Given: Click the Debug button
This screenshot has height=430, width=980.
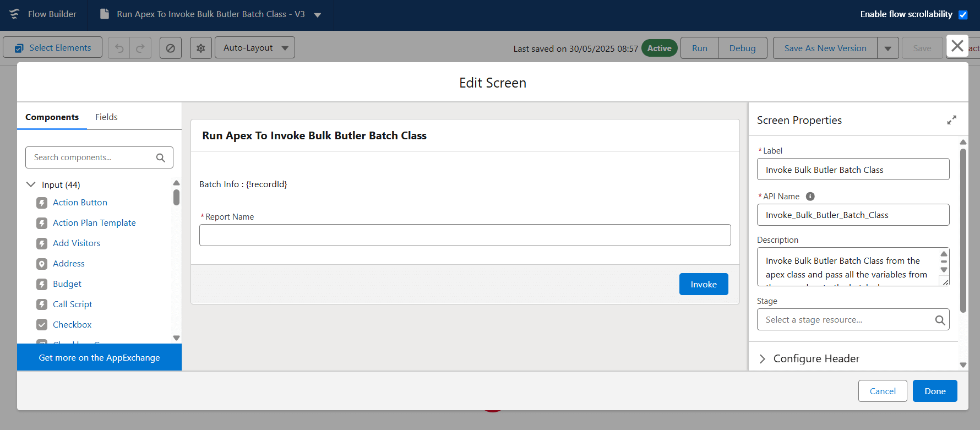Looking at the screenshot, I should (x=742, y=48).
